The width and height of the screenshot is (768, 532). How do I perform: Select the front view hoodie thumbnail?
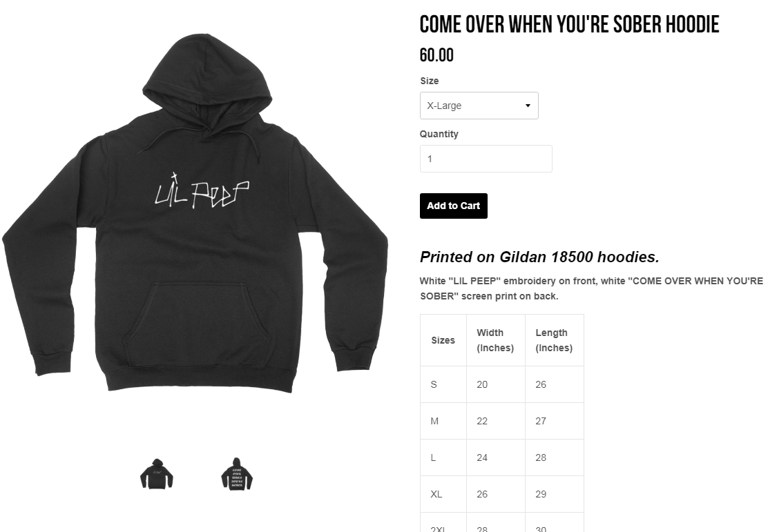[x=156, y=474]
